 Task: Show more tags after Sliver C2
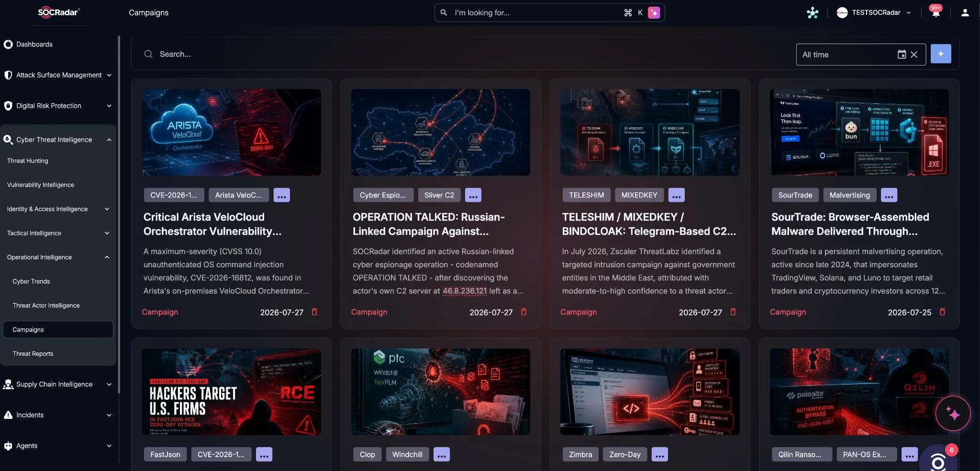[473, 195]
